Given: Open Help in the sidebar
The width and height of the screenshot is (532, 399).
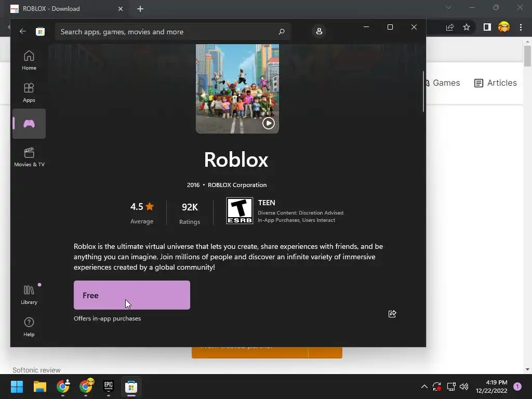Looking at the screenshot, I should [x=29, y=327].
